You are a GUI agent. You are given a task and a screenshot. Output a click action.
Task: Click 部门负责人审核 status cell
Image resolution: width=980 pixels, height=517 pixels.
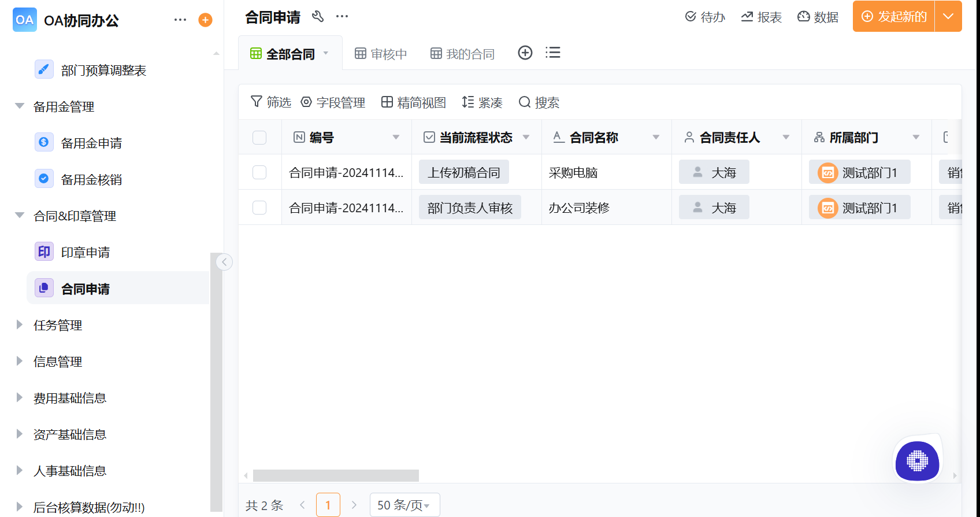click(470, 208)
